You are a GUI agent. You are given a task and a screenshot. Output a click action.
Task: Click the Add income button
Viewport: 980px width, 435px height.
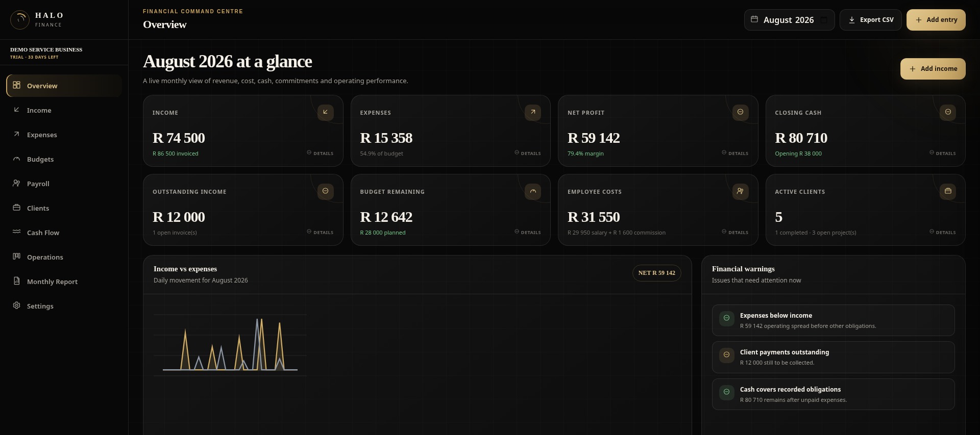(933, 69)
